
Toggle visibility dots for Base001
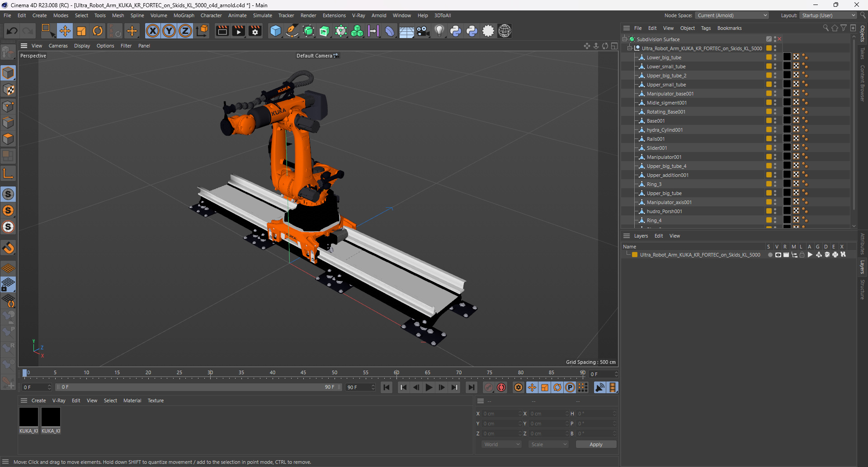point(775,121)
